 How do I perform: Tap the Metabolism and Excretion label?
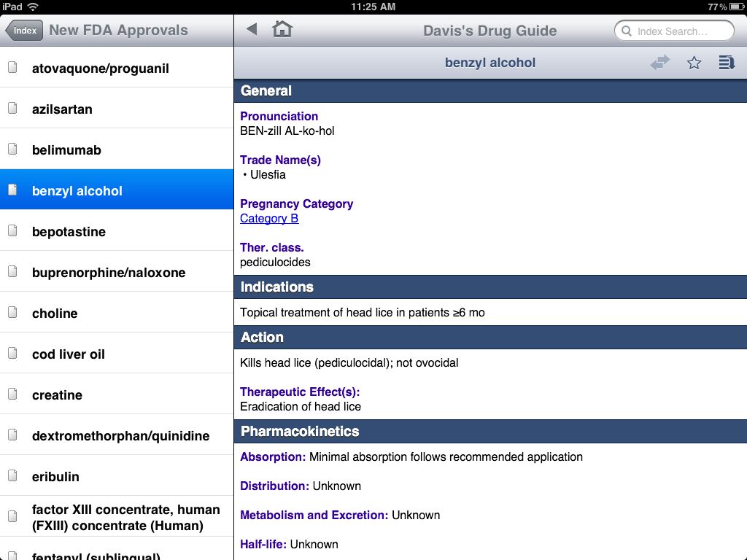(314, 516)
